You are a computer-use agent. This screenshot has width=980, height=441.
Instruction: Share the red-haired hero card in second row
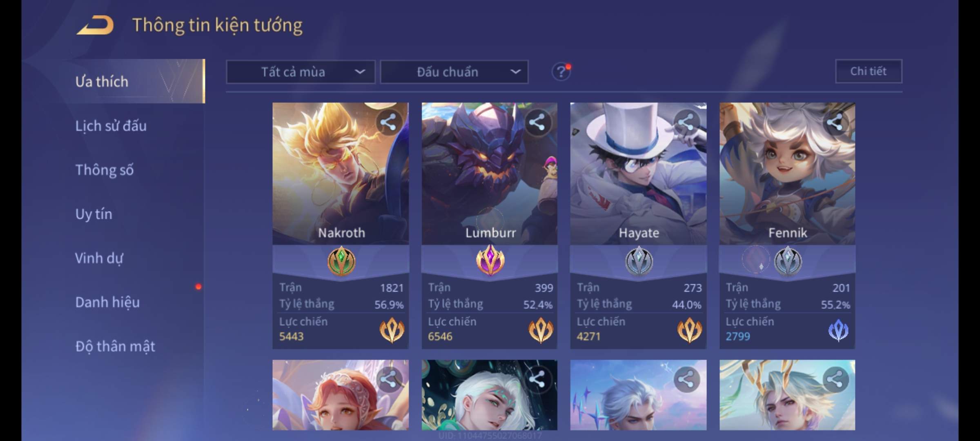click(388, 379)
